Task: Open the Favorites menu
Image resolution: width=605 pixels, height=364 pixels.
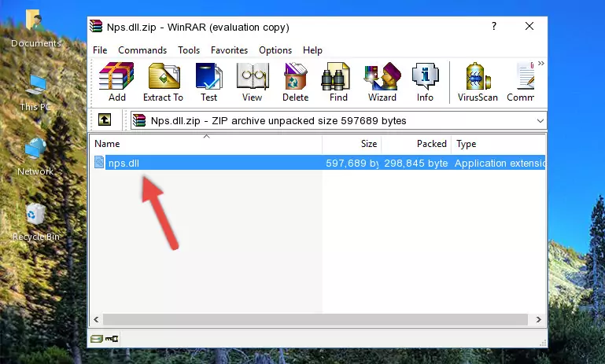Action: point(229,50)
